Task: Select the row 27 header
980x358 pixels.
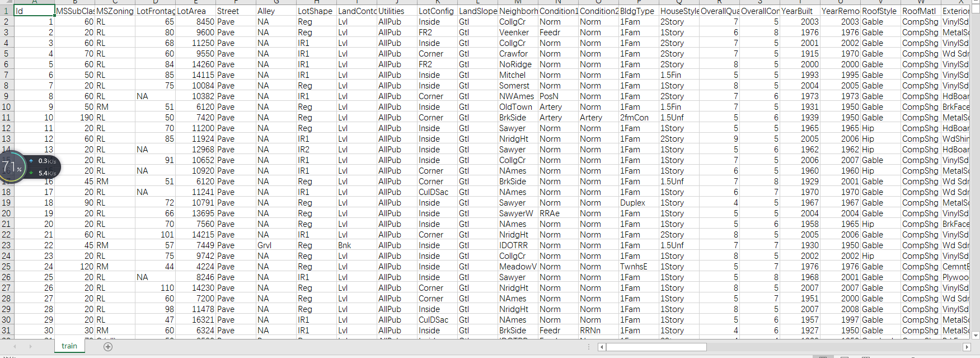Action: tap(6, 288)
